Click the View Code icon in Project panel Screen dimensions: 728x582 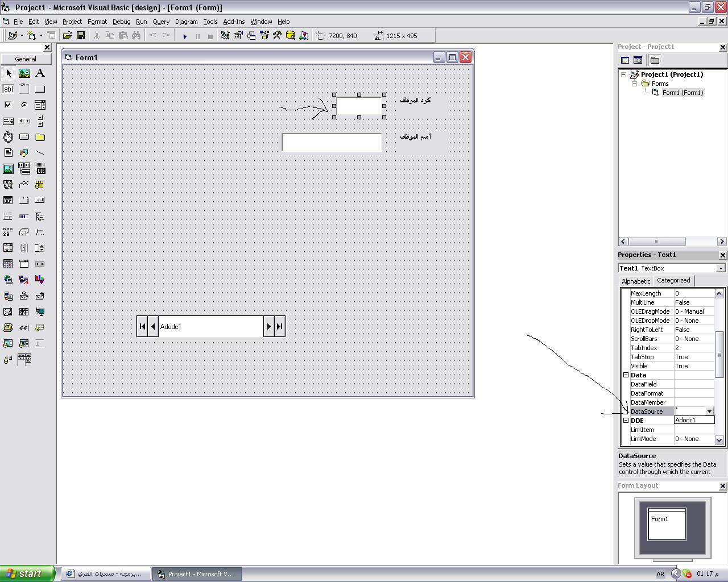[625, 60]
